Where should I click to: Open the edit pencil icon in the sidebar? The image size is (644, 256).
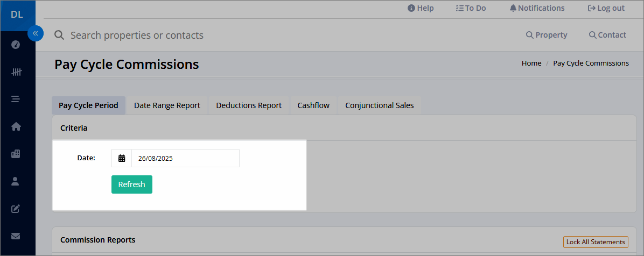(16, 209)
